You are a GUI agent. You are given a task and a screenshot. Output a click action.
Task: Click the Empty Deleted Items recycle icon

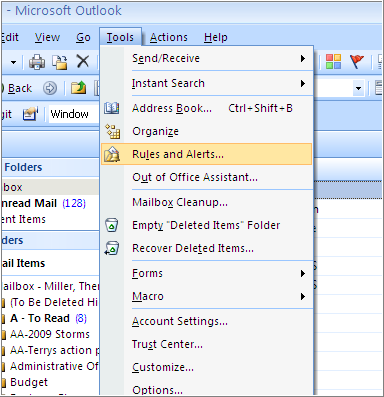(112, 225)
